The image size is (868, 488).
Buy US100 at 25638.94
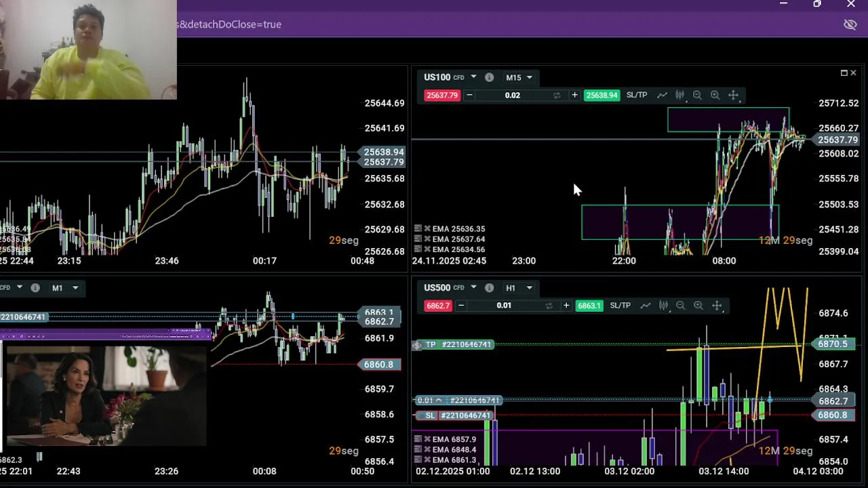[601, 96]
